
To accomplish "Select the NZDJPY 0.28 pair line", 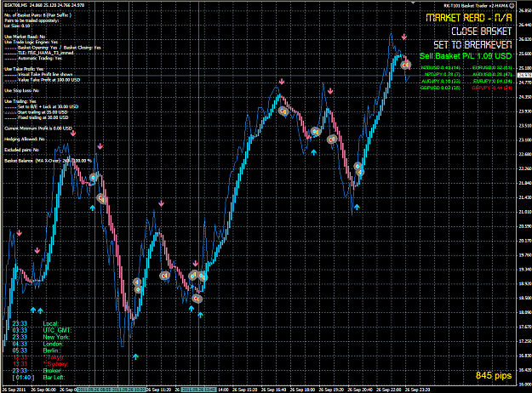I will (442, 74).
